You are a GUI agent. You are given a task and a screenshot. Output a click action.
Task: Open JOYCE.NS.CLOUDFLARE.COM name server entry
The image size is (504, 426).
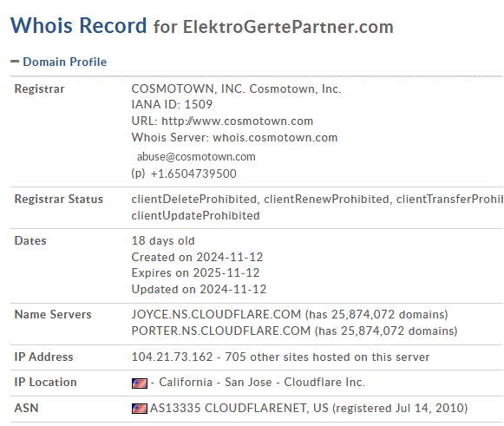click(x=216, y=314)
